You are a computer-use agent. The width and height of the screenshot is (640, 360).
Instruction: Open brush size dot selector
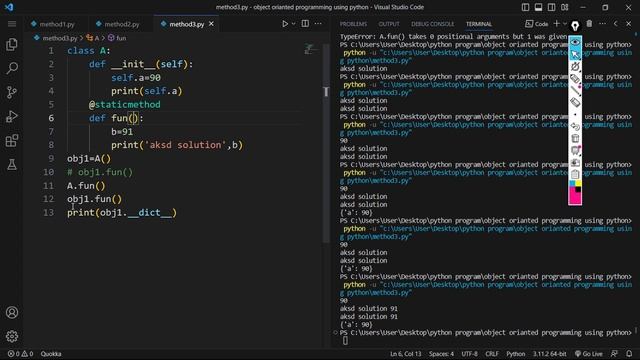575,115
